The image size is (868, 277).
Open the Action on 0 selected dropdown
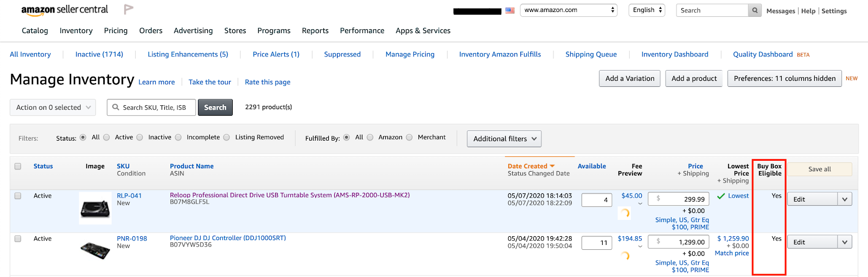53,108
